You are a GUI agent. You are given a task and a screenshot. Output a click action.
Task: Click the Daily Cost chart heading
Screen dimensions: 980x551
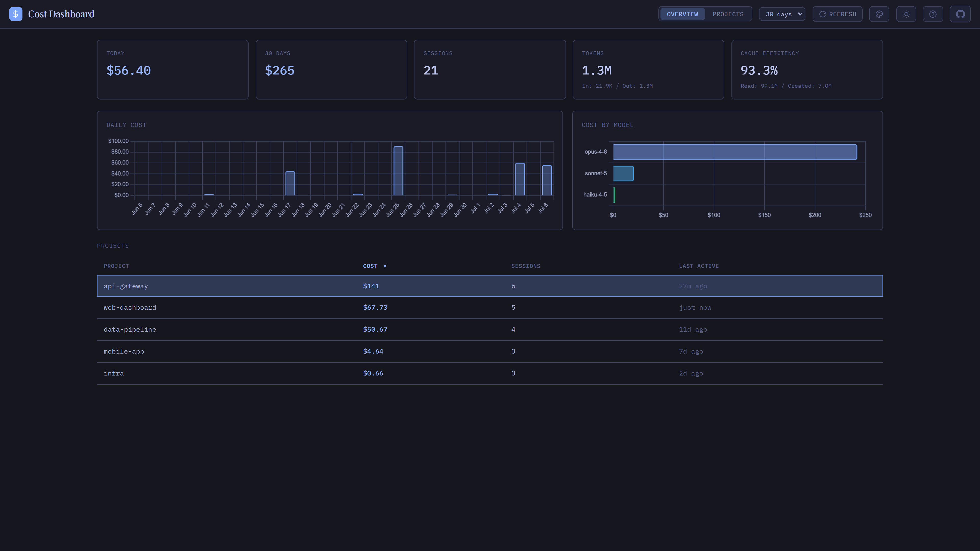pyautogui.click(x=126, y=125)
